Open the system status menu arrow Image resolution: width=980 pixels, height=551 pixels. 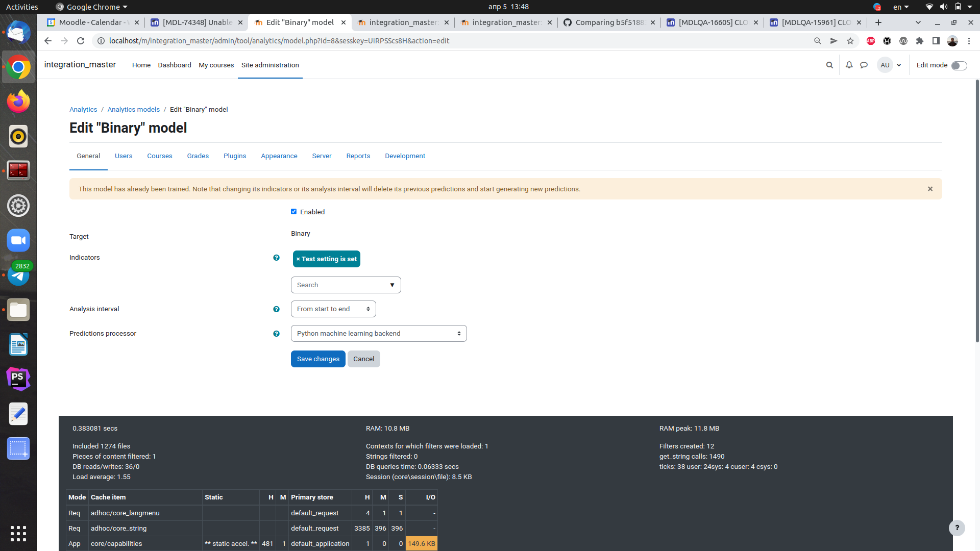(970, 7)
